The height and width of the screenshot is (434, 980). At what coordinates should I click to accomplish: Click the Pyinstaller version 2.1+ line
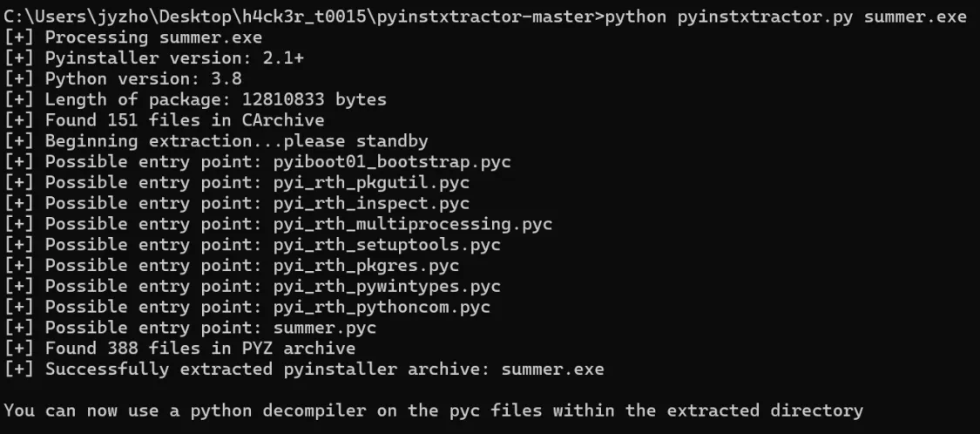click(153, 58)
